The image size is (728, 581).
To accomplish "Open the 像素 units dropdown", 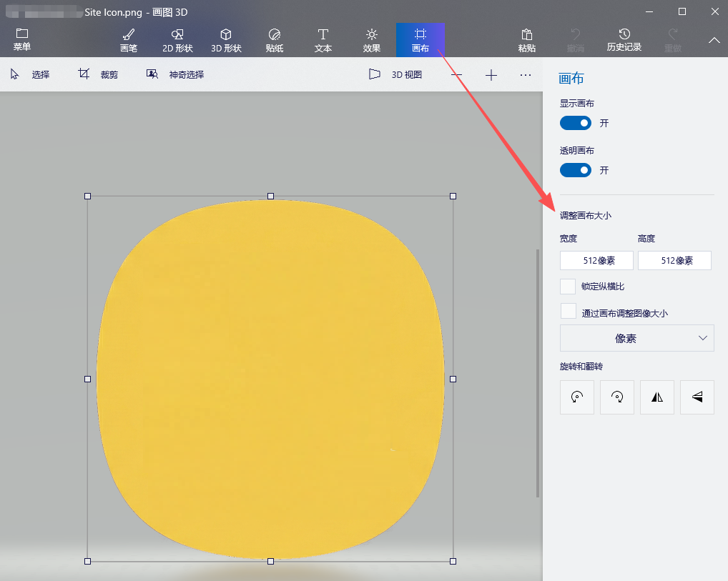I will [x=637, y=338].
